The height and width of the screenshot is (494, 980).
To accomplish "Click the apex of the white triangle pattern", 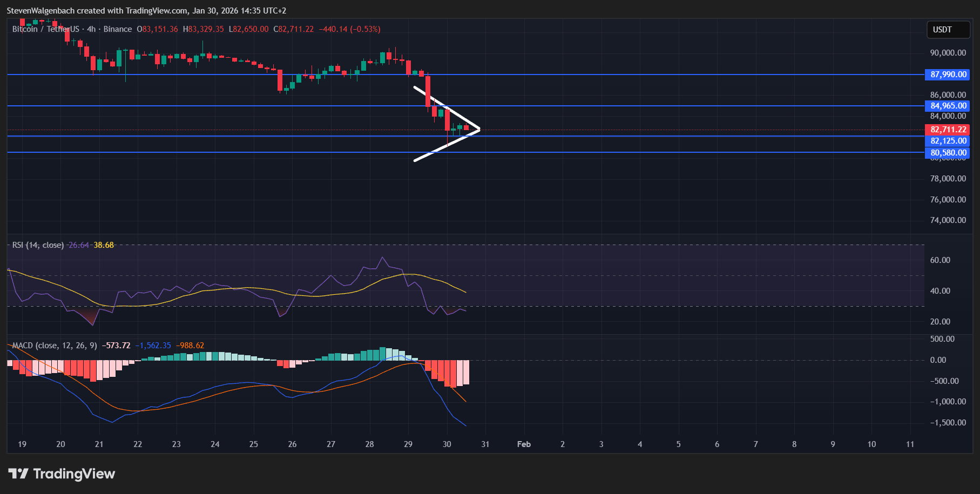I will pos(479,129).
